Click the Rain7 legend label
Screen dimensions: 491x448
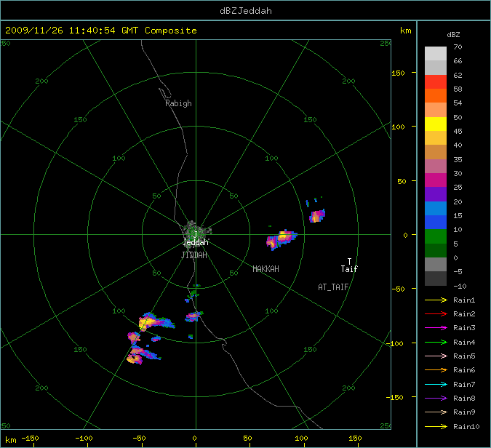pos(464,384)
